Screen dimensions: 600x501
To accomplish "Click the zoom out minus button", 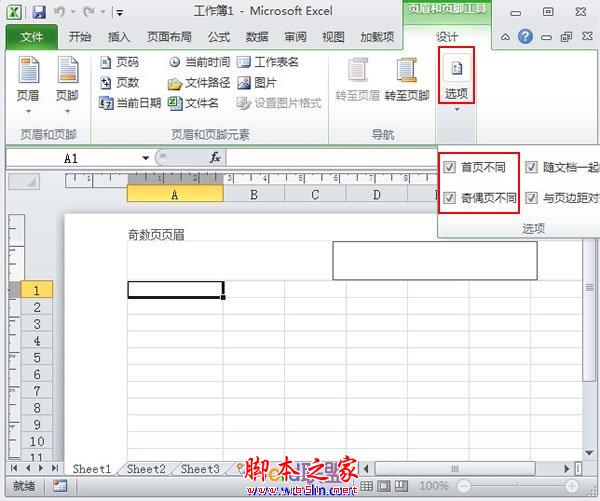I will (x=464, y=486).
